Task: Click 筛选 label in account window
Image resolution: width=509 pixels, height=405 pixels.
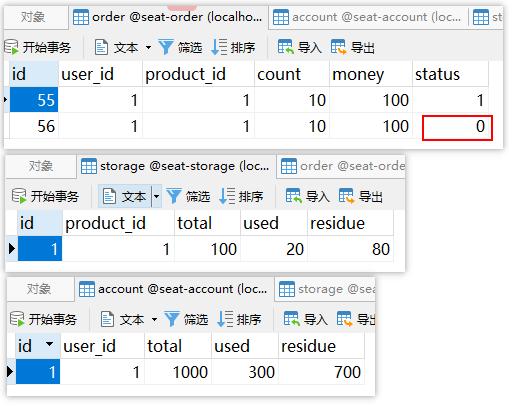Action: point(196,319)
